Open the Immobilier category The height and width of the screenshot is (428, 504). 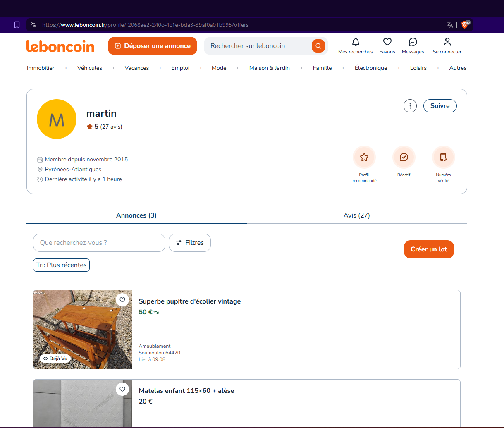click(41, 68)
